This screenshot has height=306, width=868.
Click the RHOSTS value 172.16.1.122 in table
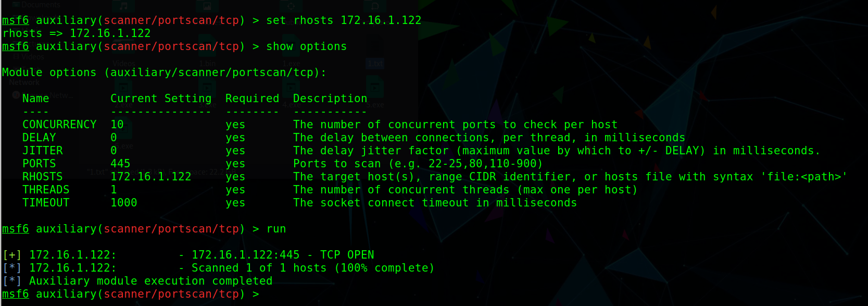150,177
